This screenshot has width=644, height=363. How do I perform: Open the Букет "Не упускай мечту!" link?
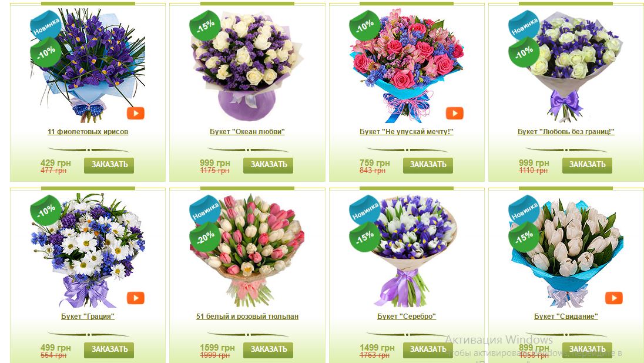(x=407, y=132)
